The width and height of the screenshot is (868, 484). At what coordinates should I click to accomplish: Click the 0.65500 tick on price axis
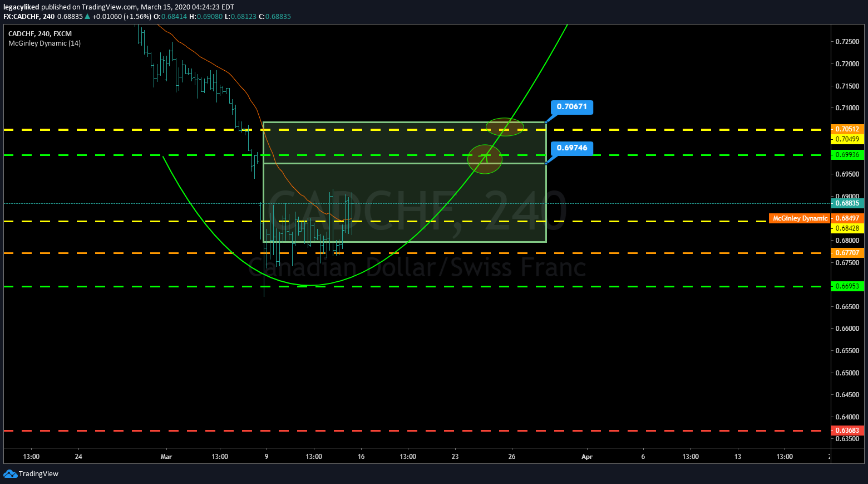click(x=847, y=351)
